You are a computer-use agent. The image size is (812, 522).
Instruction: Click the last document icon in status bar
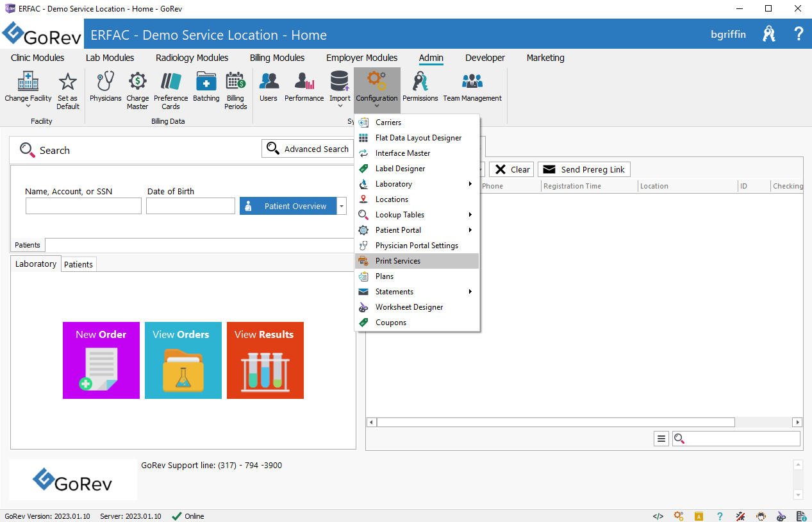point(801,516)
